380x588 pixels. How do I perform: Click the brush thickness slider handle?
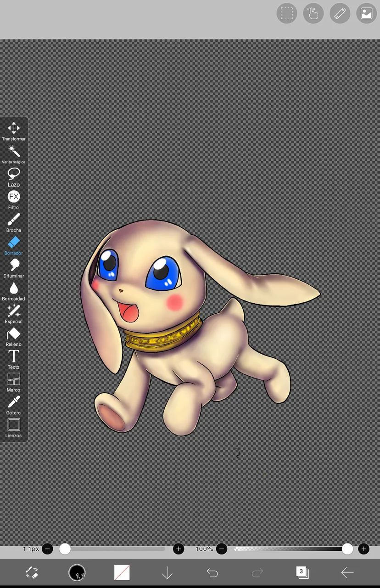coord(65,549)
